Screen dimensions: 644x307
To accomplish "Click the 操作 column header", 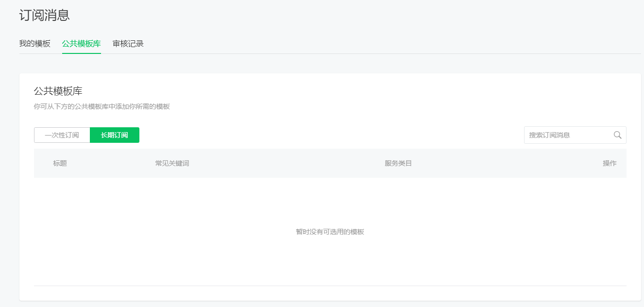I will click(610, 163).
